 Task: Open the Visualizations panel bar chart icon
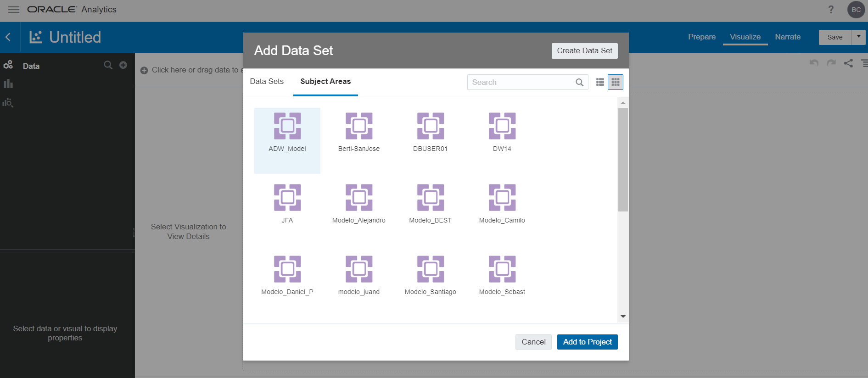tap(8, 83)
